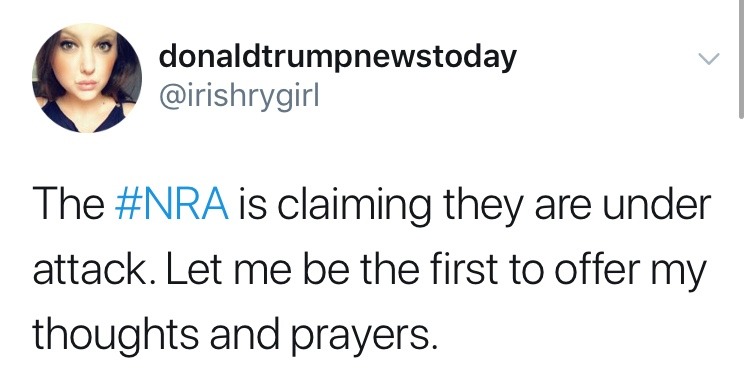The height and width of the screenshot is (380, 750).
Task: Click the word "attack" in tweet
Action: 94,269
